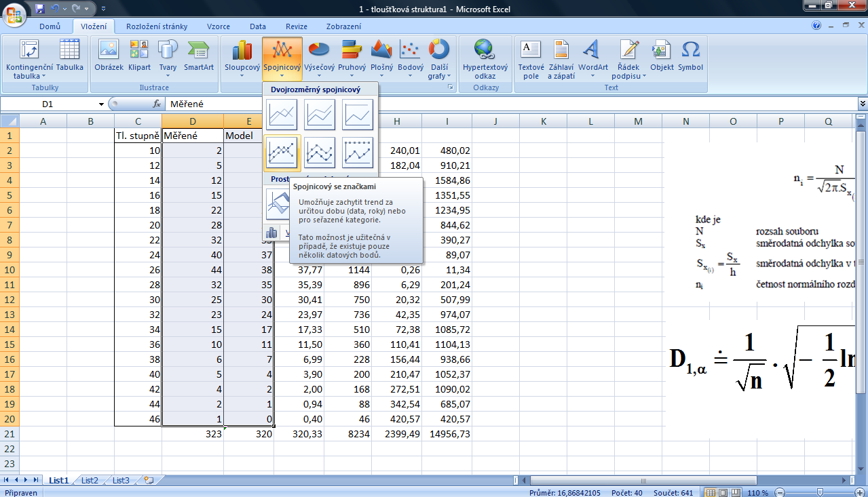Choose the stacked line chart

tap(320, 115)
